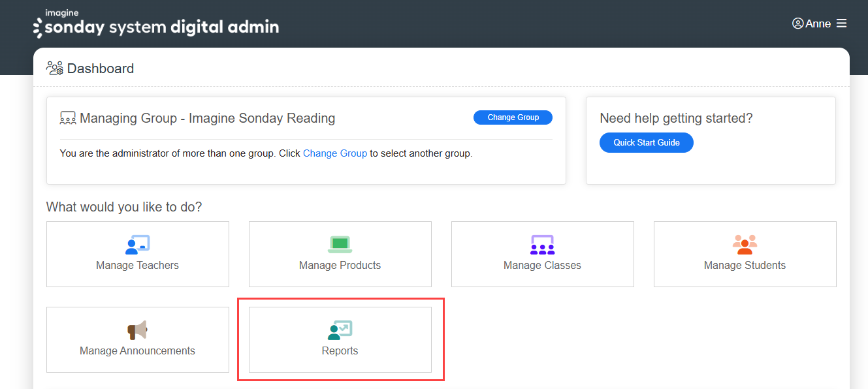868x389 pixels.
Task: Click the Dashboard heading text
Action: coord(101,69)
